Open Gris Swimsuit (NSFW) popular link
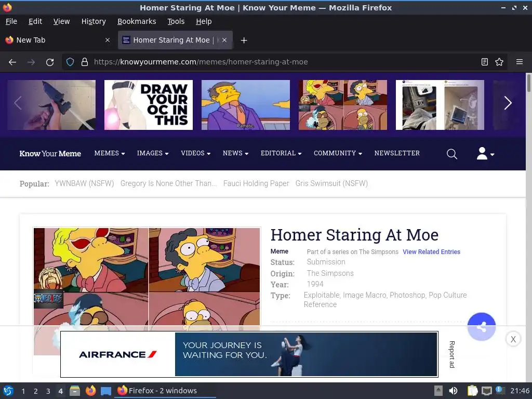532x399 pixels. [331, 183]
